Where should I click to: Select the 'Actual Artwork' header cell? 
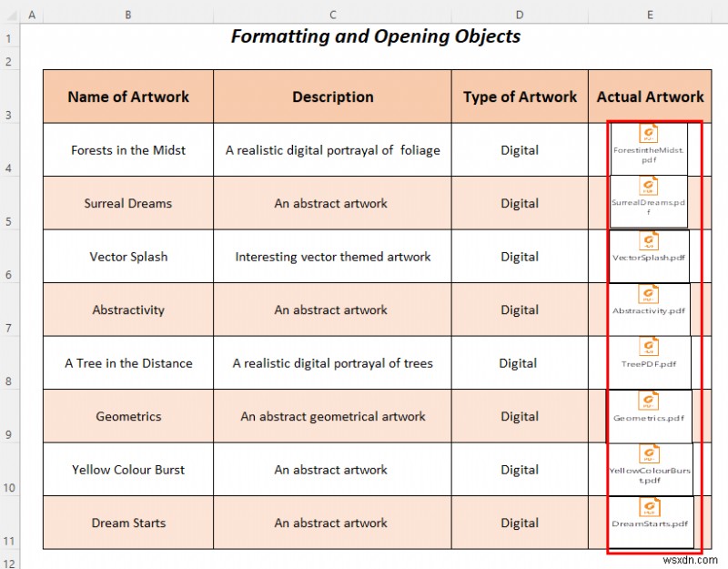[x=650, y=97]
